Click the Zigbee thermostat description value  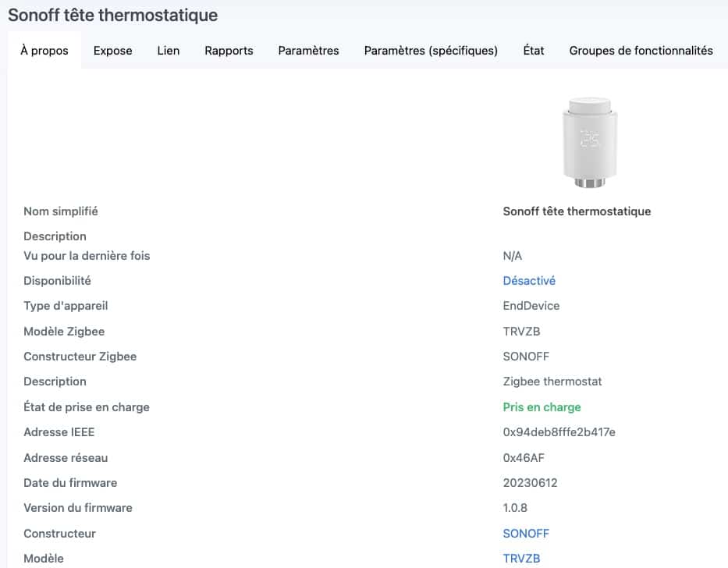pyautogui.click(x=552, y=382)
